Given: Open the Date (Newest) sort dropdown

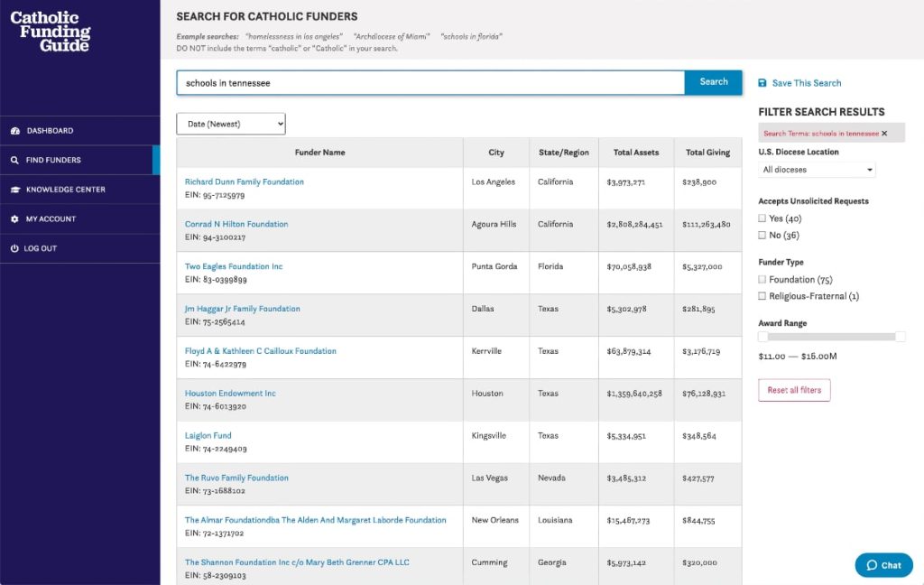Looking at the screenshot, I should tap(231, 124).
